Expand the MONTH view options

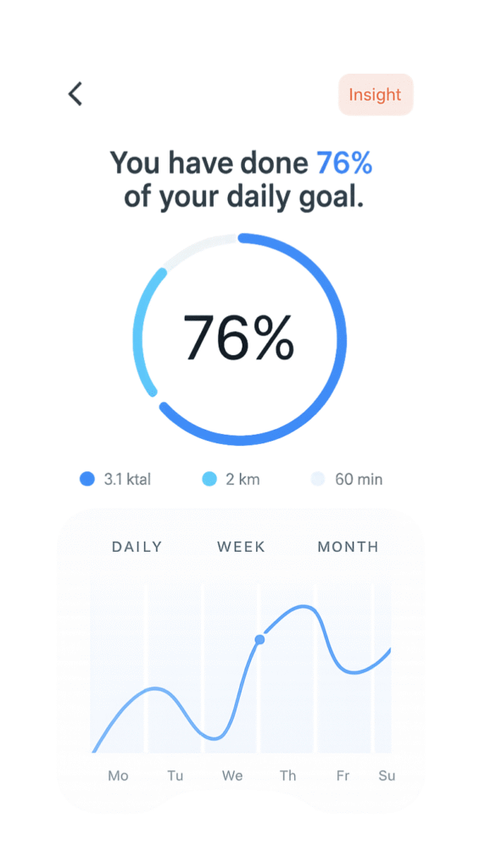348,547
